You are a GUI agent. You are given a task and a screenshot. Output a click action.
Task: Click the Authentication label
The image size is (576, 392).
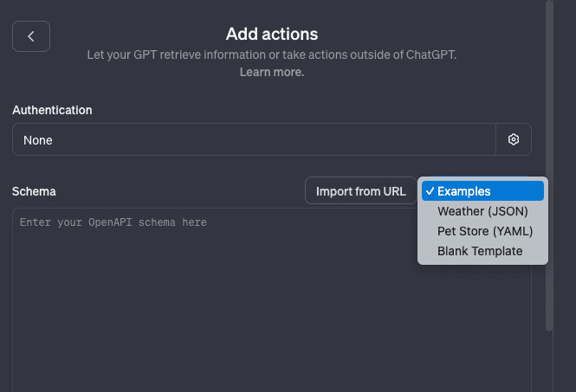[52, 110]
